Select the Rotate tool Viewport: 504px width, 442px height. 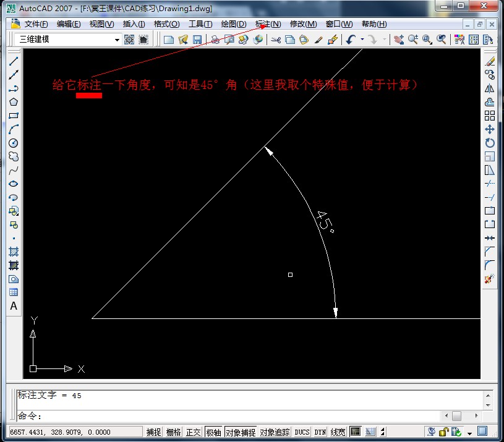click(490, 143)
